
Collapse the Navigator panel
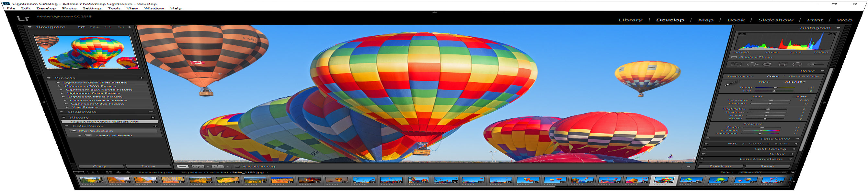30,27
